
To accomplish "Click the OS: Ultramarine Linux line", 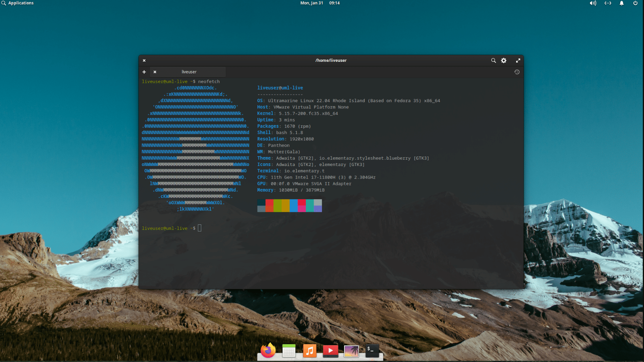I will [x=348, y=101].
